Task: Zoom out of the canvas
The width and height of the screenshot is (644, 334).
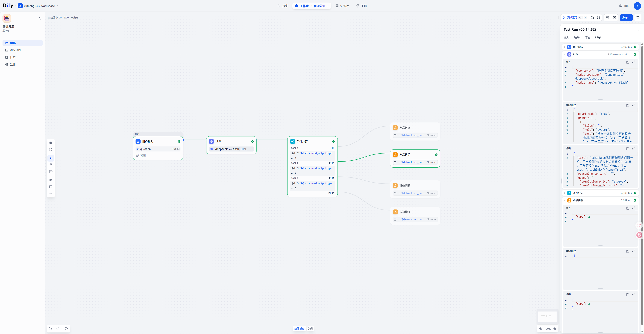Action: coord(541,328)
